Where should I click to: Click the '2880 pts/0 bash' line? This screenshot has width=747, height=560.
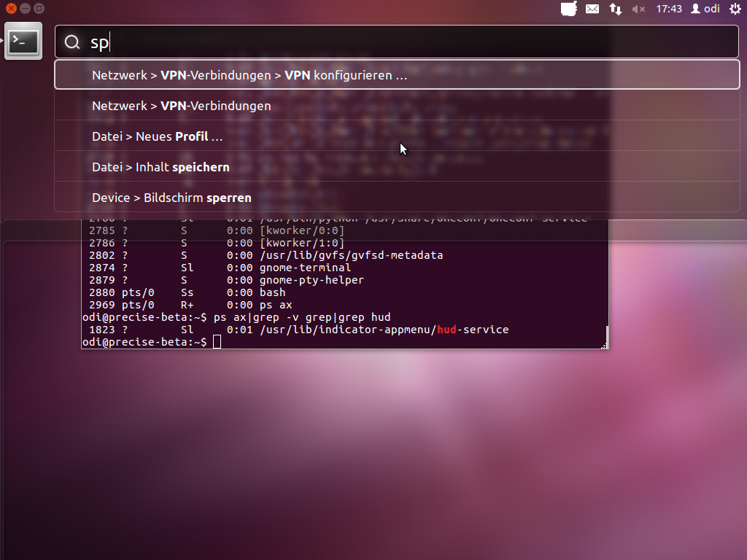pyautogui.click(x=187, y=292)
